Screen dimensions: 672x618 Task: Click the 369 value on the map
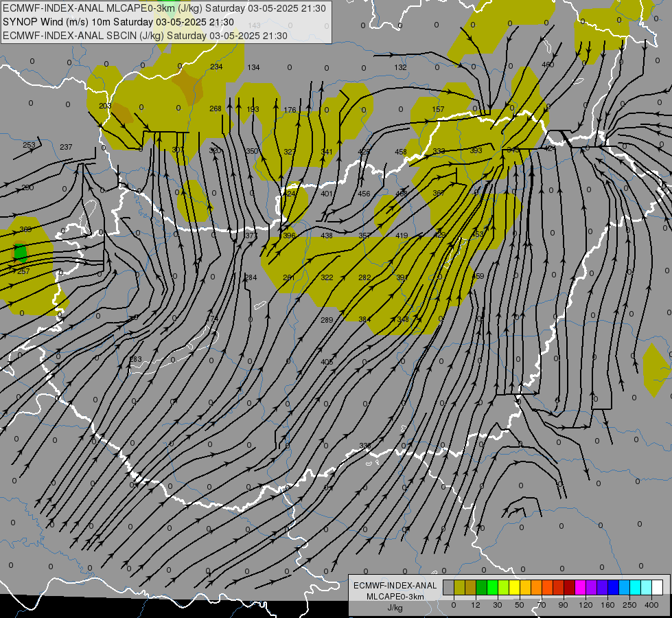click(x=25, y=229)
